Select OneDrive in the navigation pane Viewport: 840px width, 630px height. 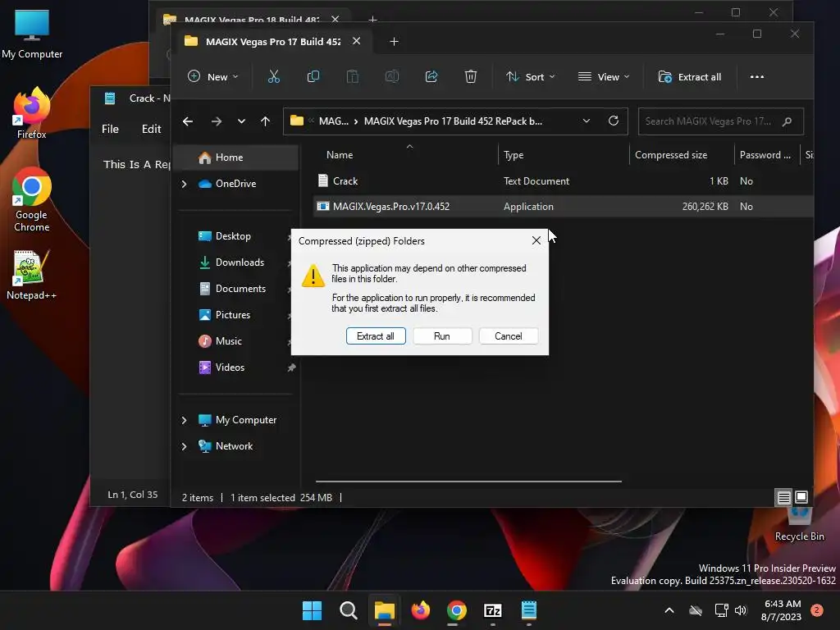[235, 184]
